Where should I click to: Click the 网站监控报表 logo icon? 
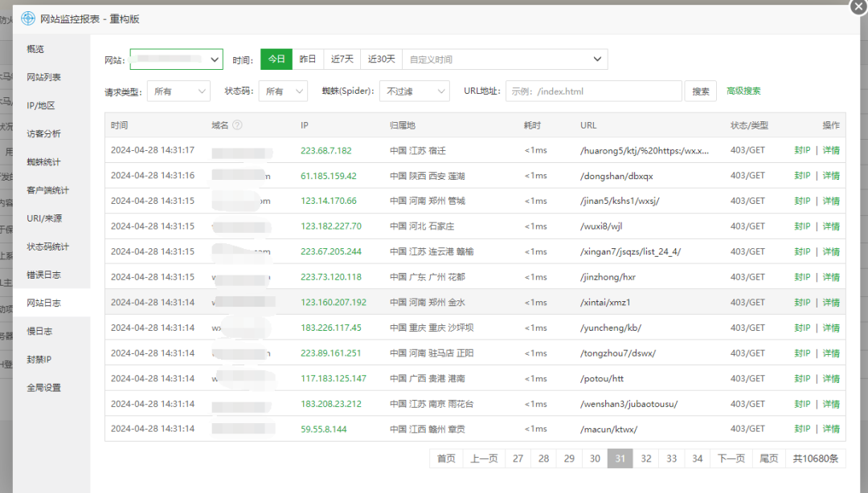(x=27, y=18)
